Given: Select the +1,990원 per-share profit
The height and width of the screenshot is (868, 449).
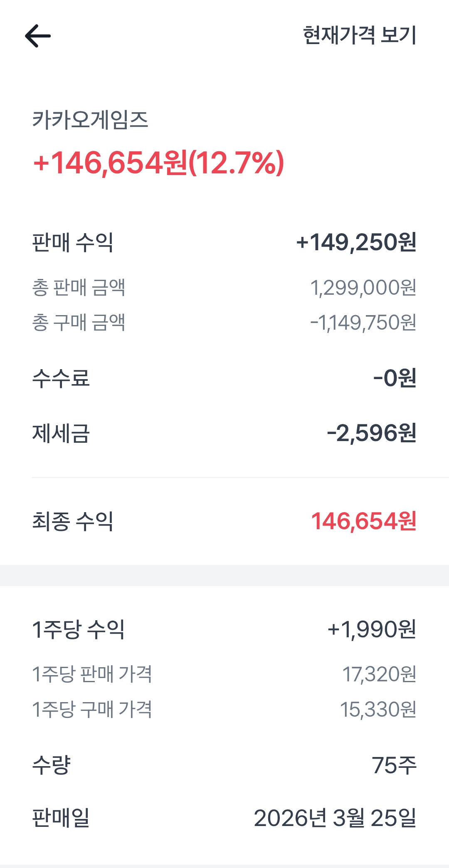Looking at the screenshot, I should (x=372, y=629).
